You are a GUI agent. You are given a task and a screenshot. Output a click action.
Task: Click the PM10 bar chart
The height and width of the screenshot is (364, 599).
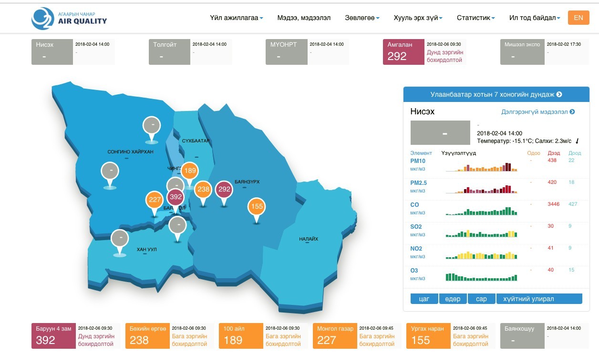(x=481, y=166)
